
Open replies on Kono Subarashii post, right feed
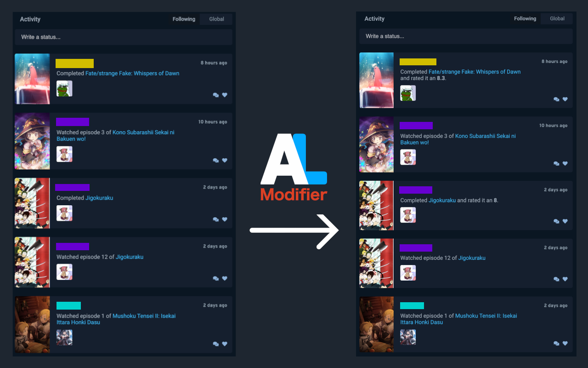click(556, 163)
